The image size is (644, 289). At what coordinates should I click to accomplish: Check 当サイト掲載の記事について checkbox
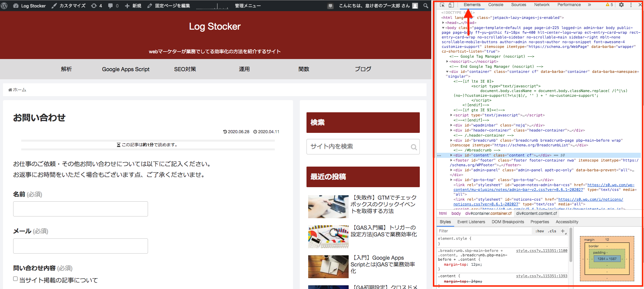point(15,279)
